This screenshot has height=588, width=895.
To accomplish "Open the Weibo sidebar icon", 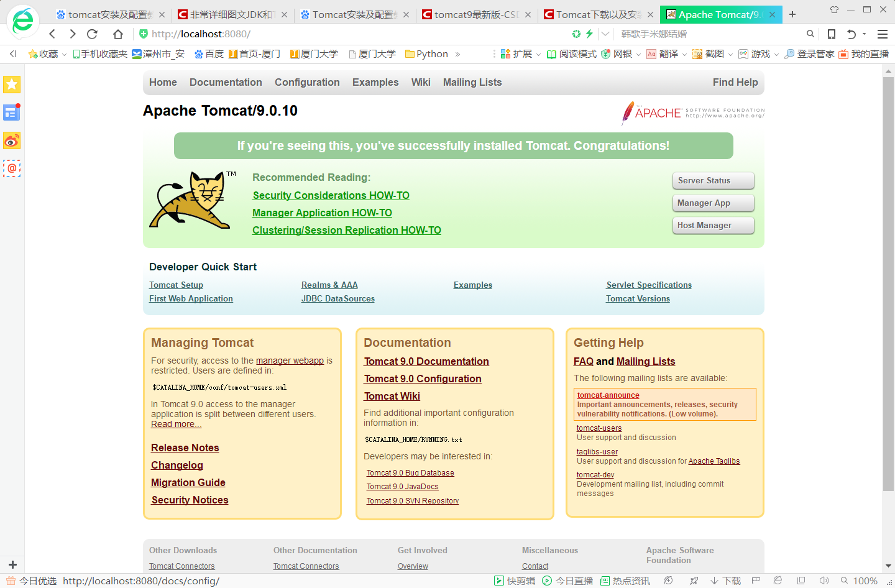I will click(12, 141).
